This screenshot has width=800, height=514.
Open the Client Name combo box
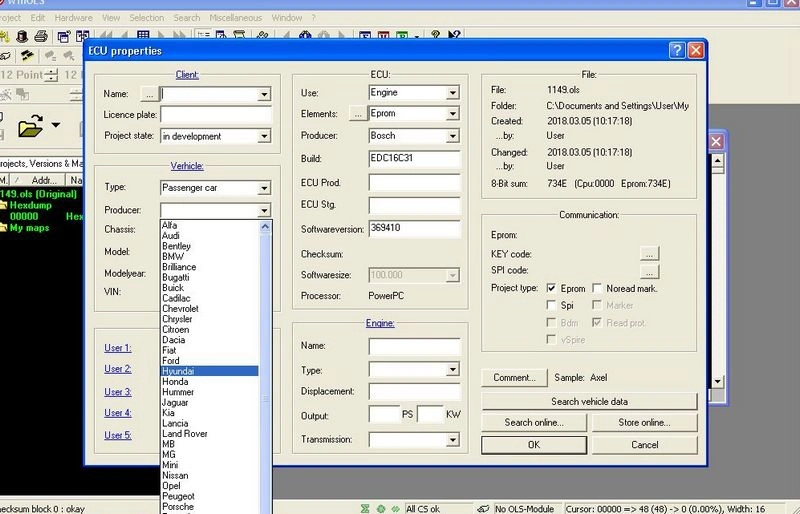[x=264, y=94]
